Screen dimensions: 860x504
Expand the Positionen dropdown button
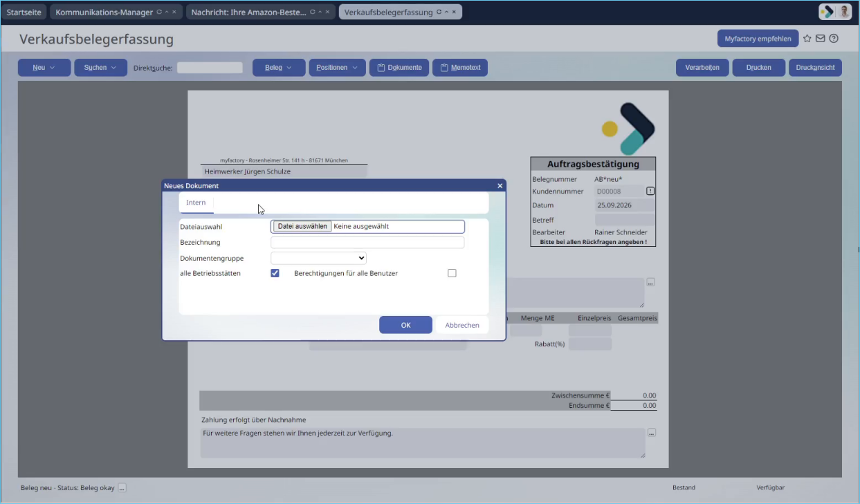coord(337,68)
